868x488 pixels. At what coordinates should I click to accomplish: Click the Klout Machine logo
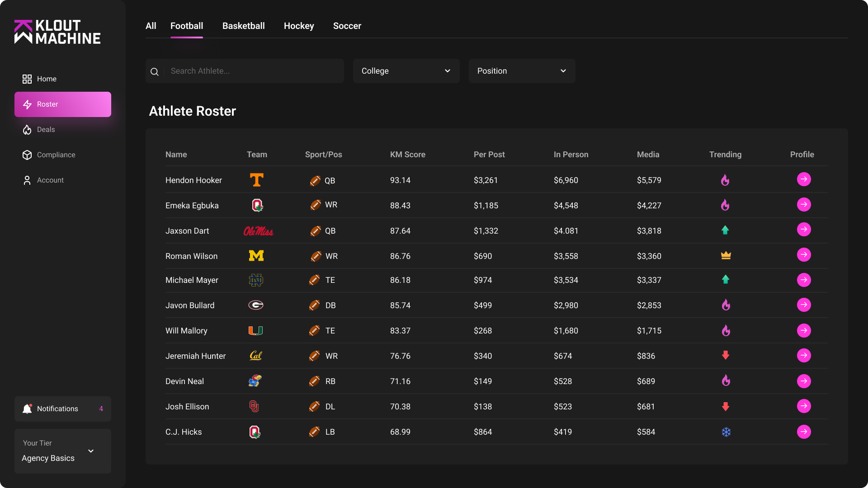click(x=57, y=32)
